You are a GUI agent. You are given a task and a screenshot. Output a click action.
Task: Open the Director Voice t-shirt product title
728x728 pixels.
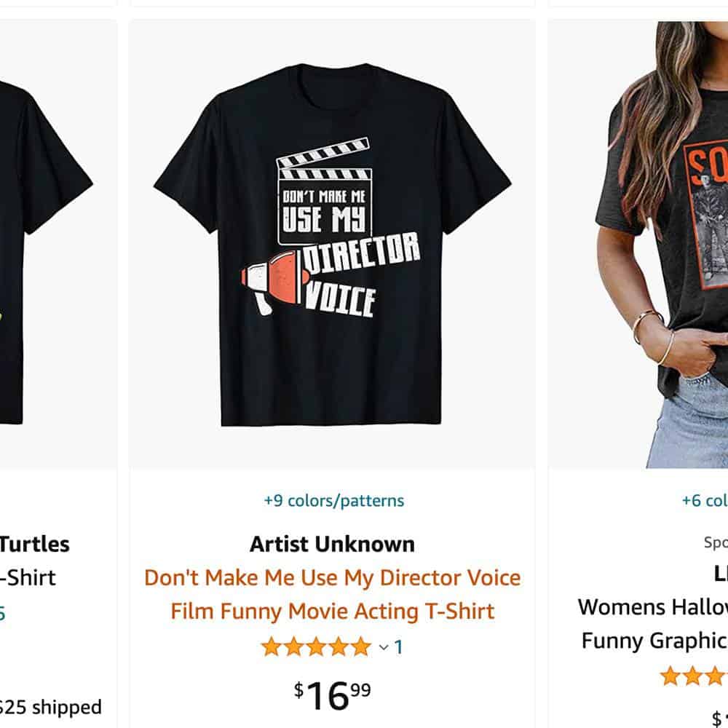(x=333, y=595)
